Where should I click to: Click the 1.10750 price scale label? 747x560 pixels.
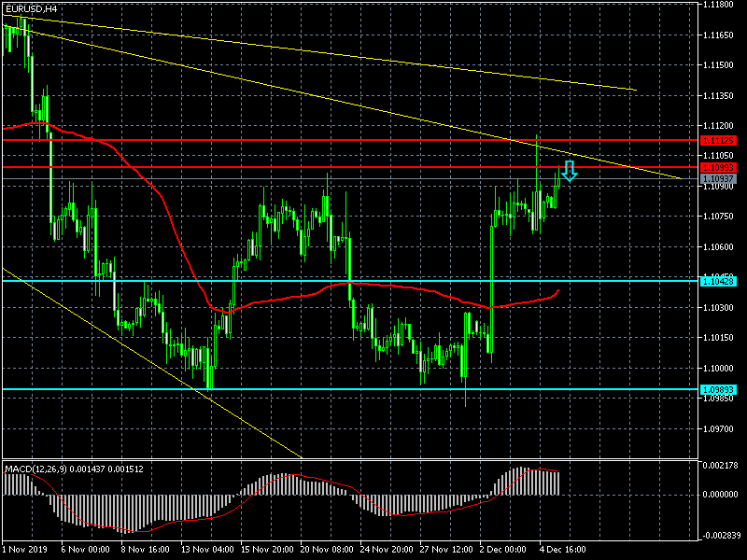tap(718, 217)
